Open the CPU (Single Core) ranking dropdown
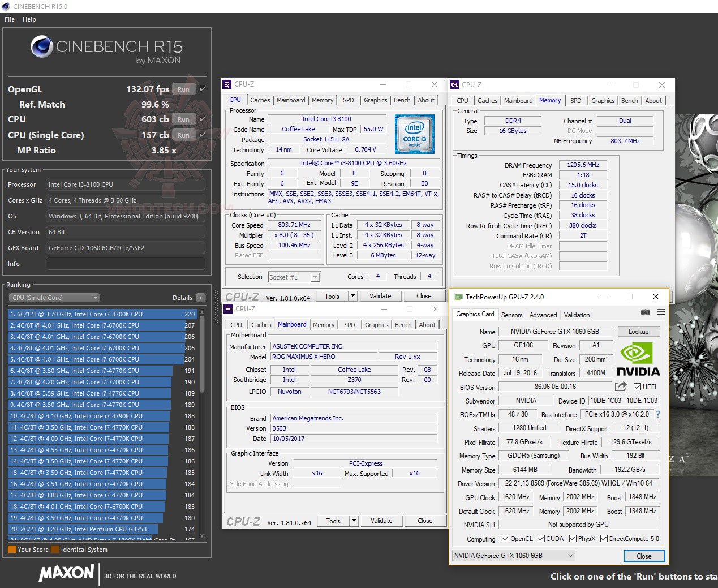 tap(54, 298)
